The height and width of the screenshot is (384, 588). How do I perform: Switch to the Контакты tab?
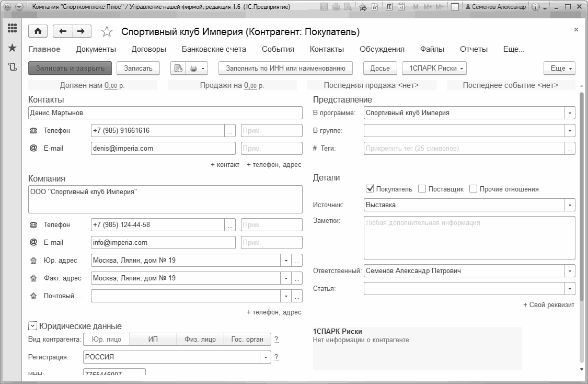[x=327, y=49]
